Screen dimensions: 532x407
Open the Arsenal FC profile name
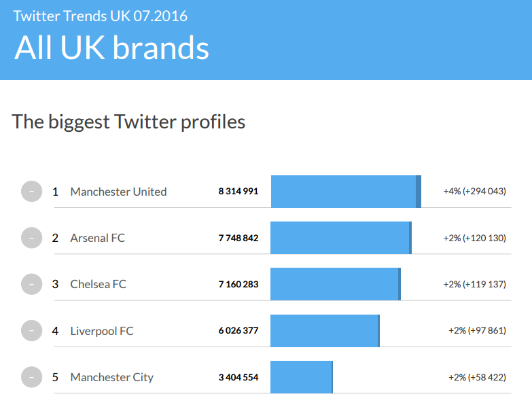pyautogui.click(x=97, y=238)
